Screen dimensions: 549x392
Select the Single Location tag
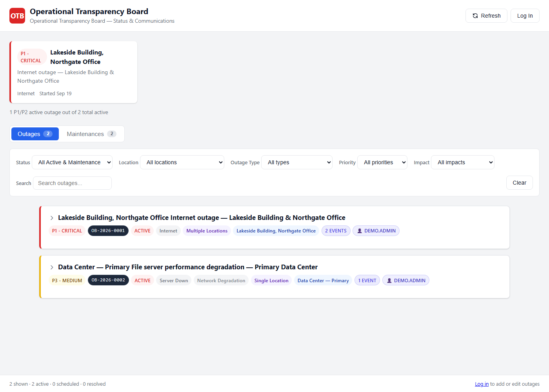(x=271, y=281)
